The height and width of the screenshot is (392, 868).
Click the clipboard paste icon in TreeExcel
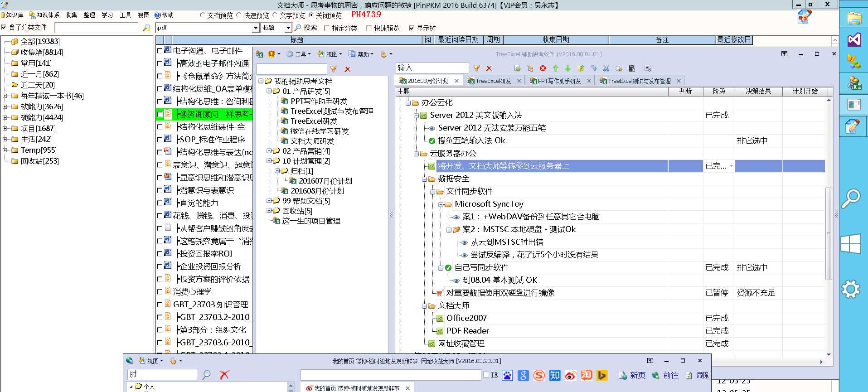point(631,68)
